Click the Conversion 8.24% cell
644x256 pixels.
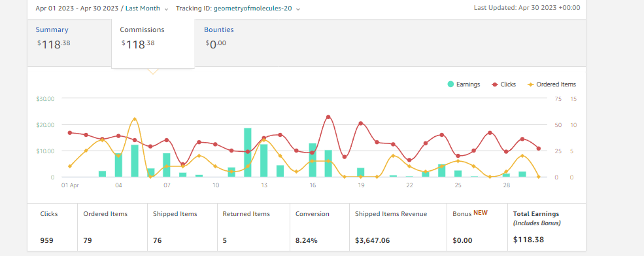[x=320, y=227]
